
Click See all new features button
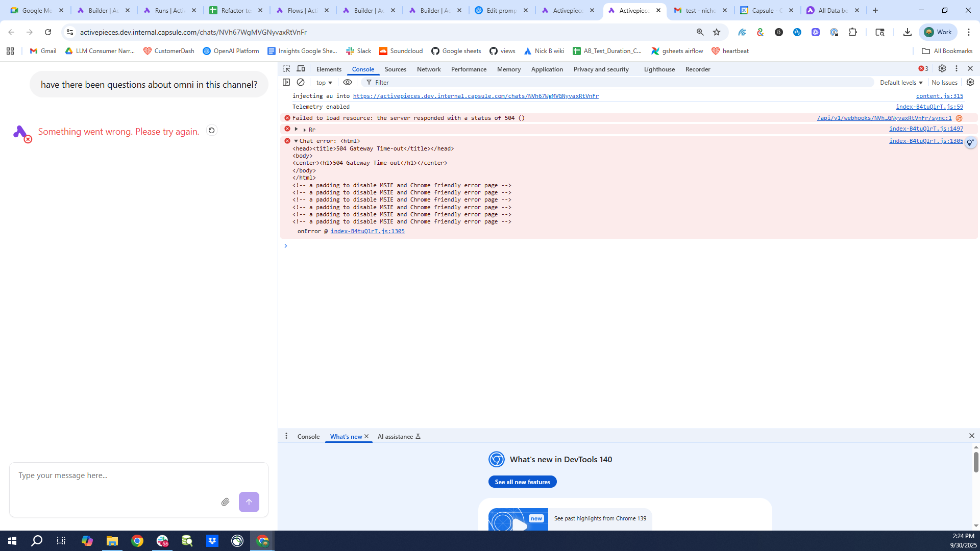522,482
